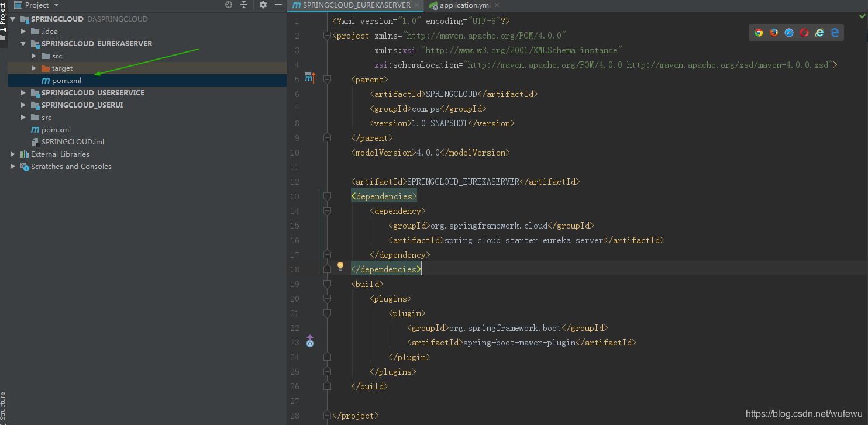Fold the plugins block at line 20

click(x=327, y=298)
